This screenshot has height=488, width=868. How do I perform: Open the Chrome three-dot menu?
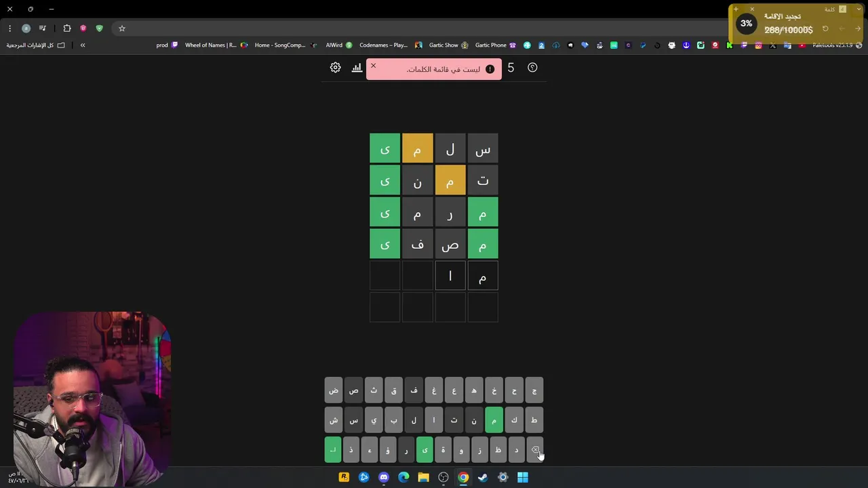click(x=9, y=28)
